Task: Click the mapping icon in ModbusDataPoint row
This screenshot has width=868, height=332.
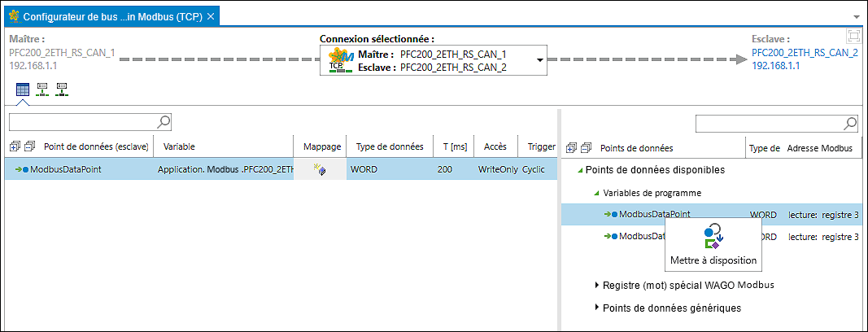Action: [x=320, y=169]
